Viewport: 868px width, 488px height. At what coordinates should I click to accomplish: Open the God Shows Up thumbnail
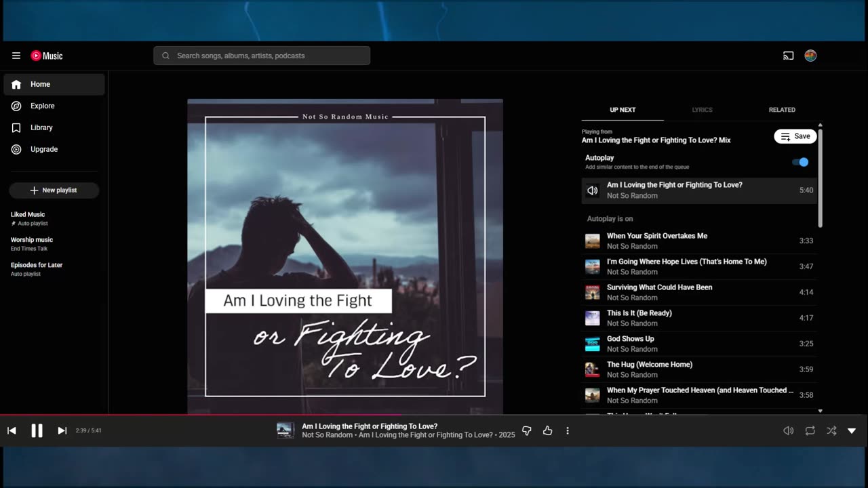click(593, 344)
